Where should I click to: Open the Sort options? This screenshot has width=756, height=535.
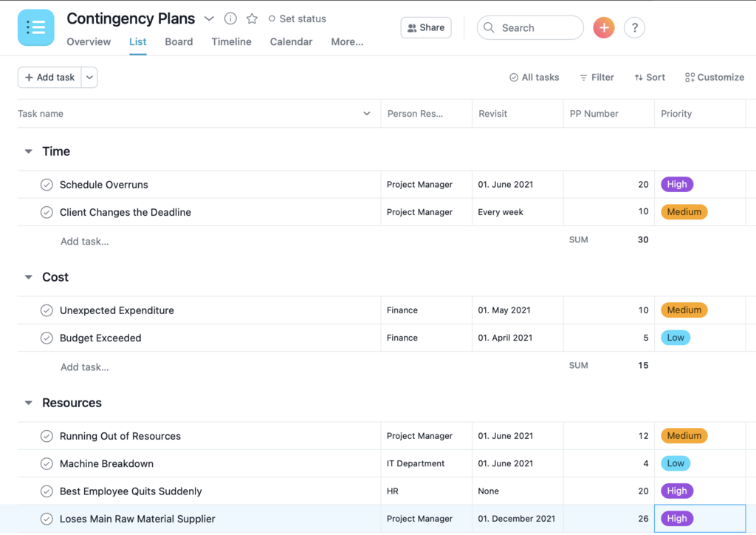pyautogui.click(x=650, y=78)
